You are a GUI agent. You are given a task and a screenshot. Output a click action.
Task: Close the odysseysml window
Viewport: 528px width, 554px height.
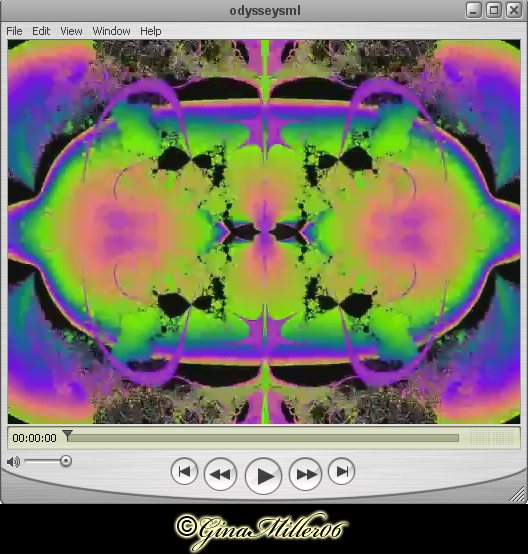coord(514,10)
